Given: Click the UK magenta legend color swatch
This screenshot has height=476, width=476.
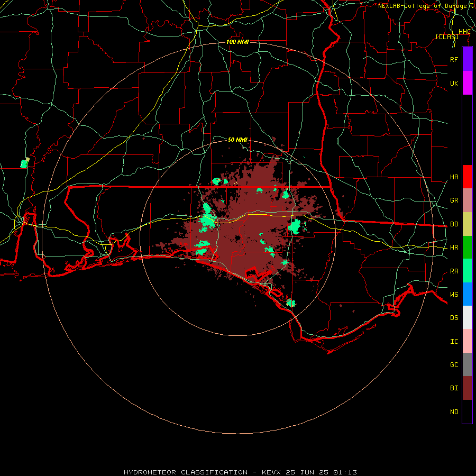Looking at the screenshot, I should 467,83.
